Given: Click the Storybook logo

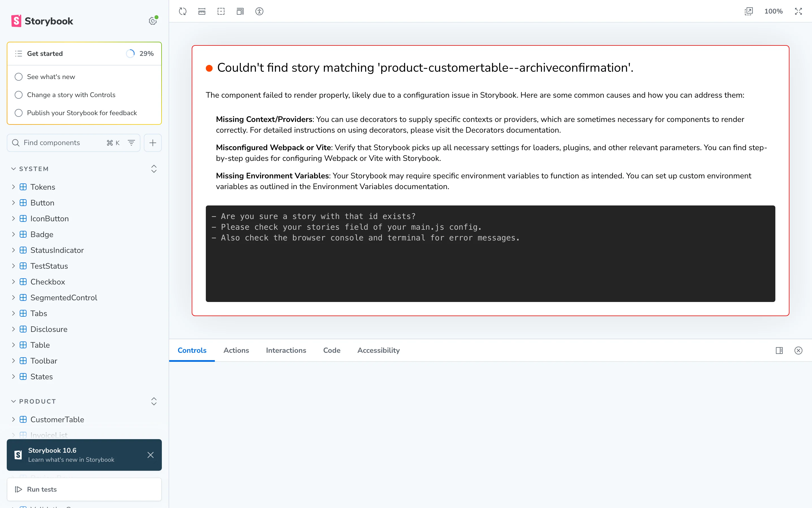Looking at the screenshot, I should pos(42,21).
